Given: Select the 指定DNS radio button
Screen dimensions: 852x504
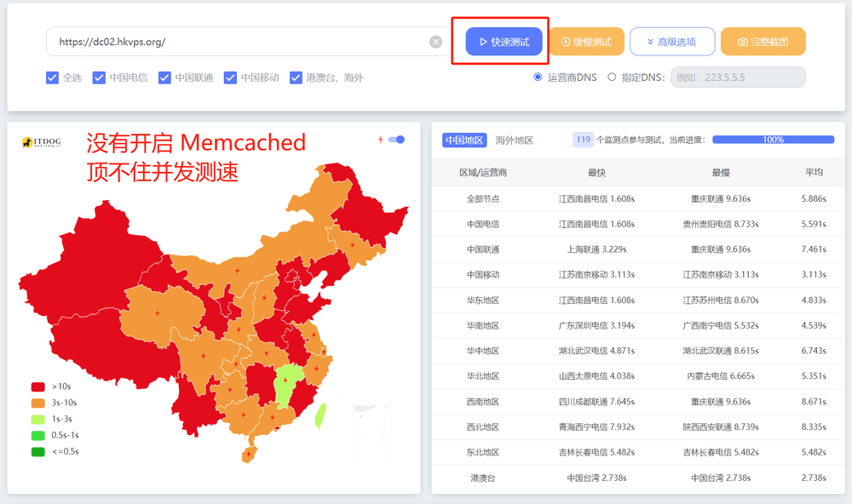Looking at the screenshot, I should point(612,77).
